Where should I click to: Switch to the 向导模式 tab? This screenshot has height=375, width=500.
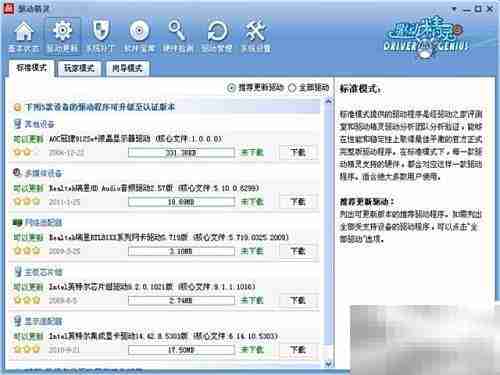(127, 69)
